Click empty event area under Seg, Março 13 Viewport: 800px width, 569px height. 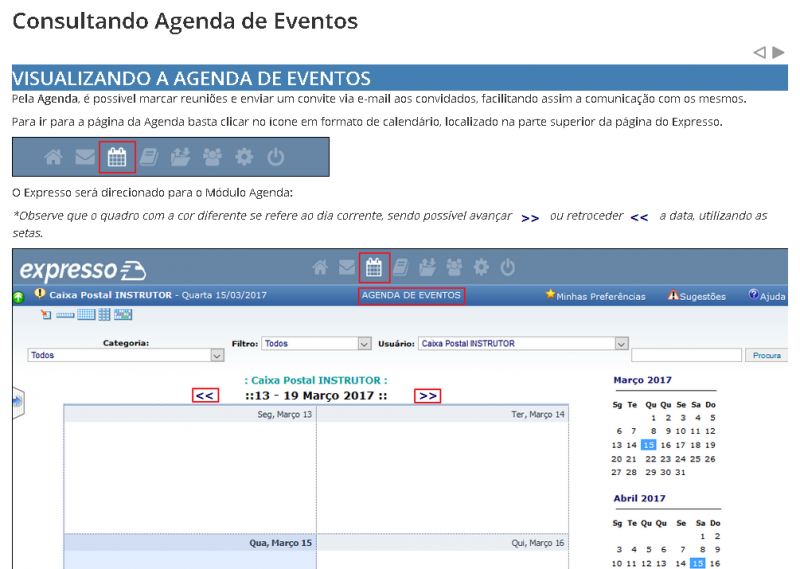click(x=190, y=477)
